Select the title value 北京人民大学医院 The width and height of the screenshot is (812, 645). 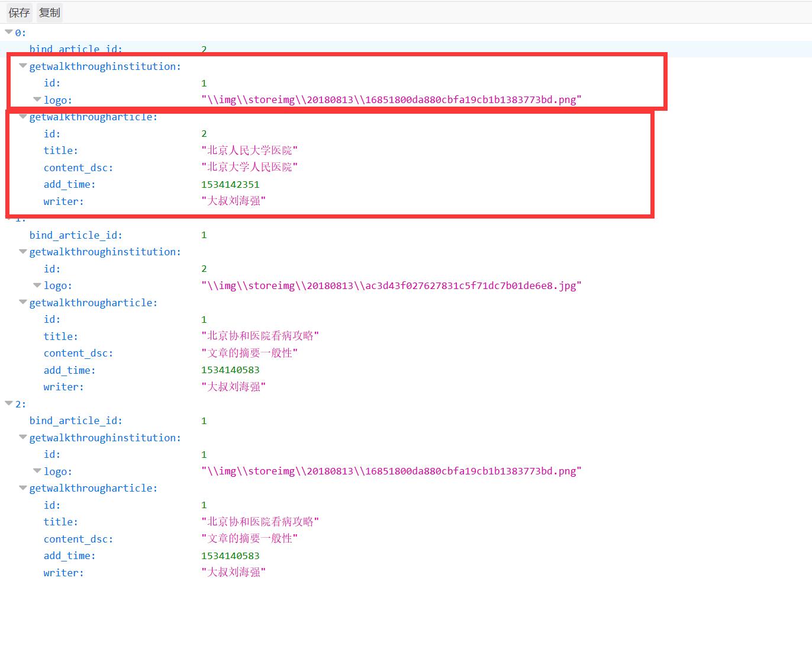coord(249,150)
